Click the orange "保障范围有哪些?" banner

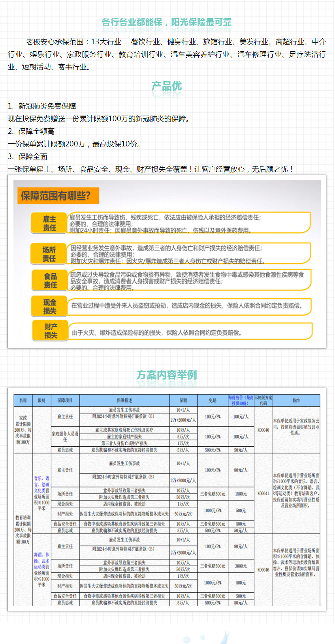click(58, 196)
